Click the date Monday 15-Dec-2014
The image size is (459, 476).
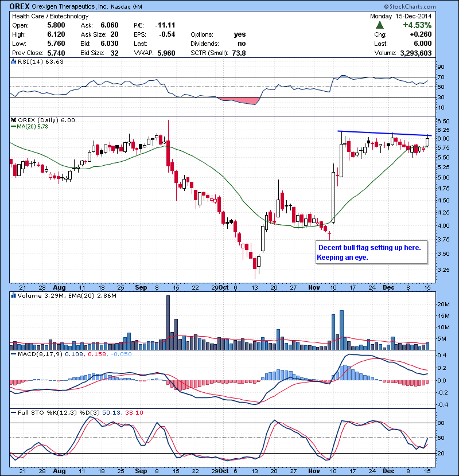point(400,16)
